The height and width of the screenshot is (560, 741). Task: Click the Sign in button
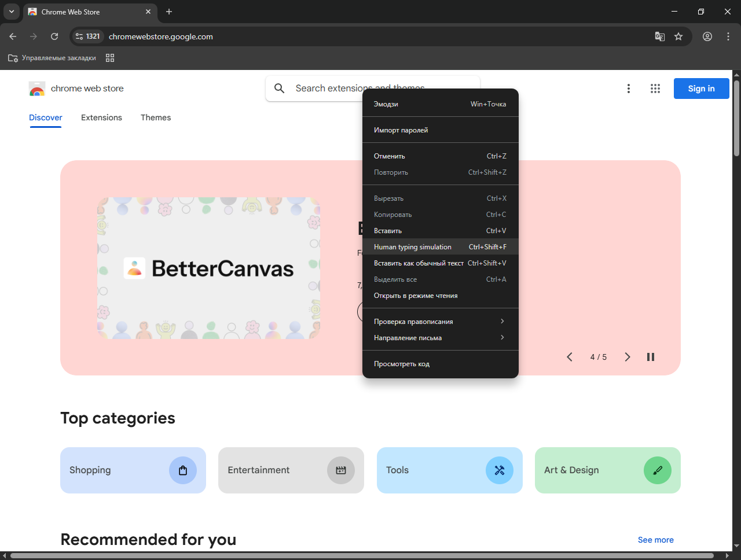click(x=701, y=89)
